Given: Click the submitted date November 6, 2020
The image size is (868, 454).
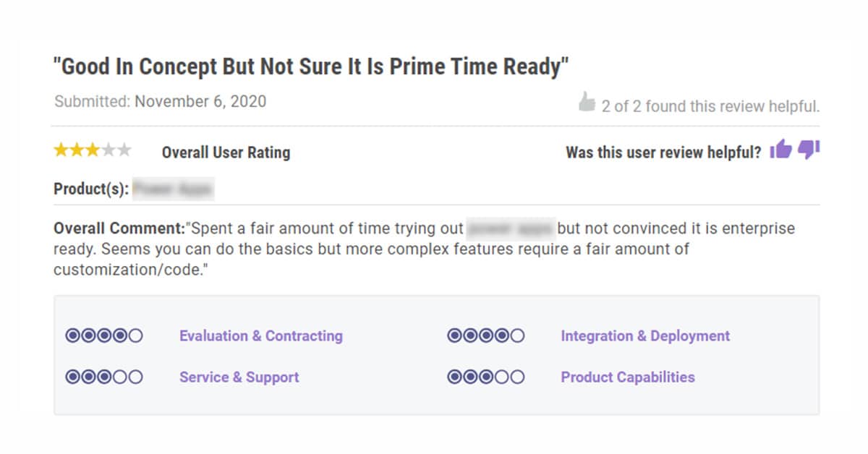Looking at the screenshot, I should [200, 101].
